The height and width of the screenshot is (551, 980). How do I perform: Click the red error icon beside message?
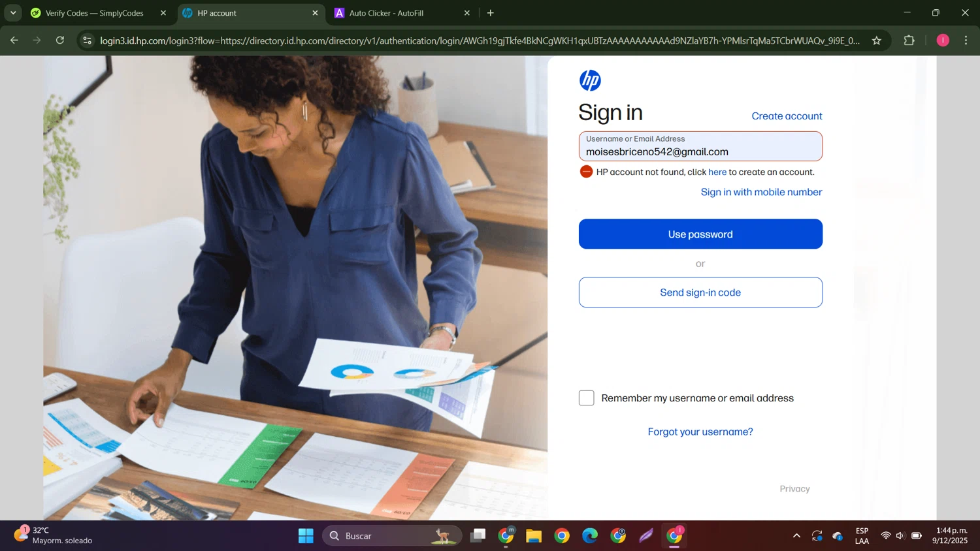point(586,172)
